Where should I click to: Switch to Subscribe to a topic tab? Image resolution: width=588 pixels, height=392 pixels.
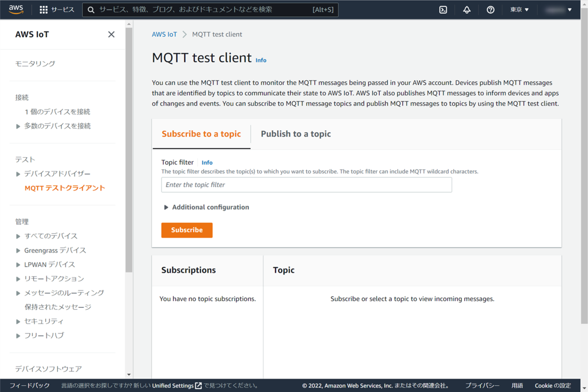201,134
